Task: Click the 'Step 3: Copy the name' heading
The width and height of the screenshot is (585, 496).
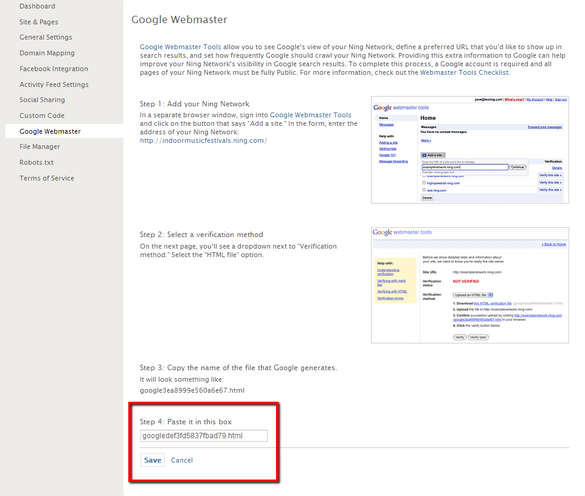Action: coord(238,368)
